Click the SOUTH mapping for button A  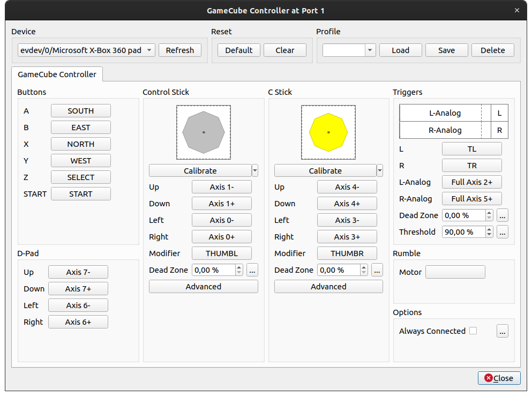pyautogui.click(x=81, y=111)
